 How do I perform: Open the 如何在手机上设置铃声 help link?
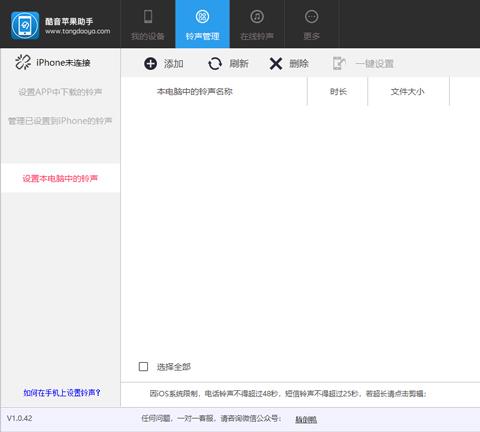62,393
